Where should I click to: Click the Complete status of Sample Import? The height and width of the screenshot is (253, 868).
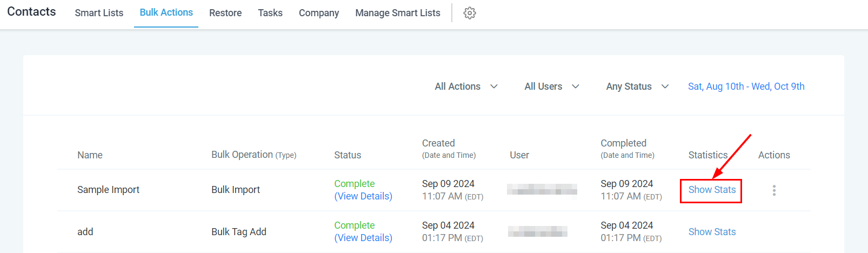pos(355,184)
